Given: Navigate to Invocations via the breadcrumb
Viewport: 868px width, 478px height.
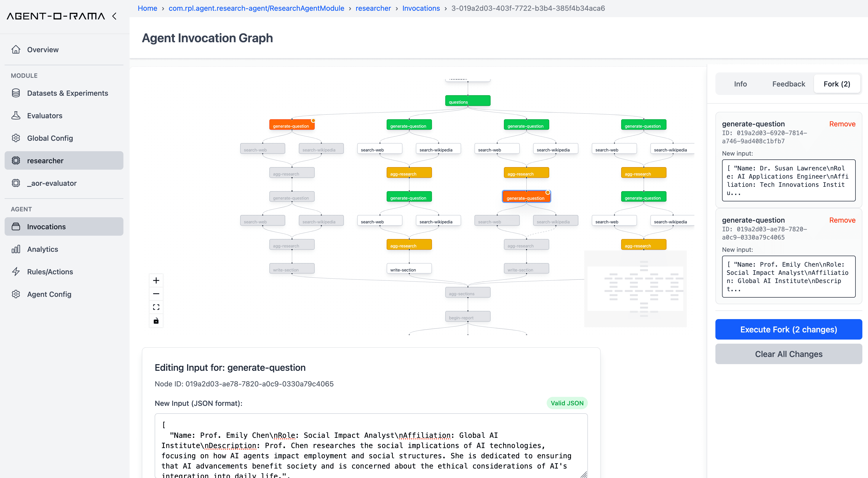Looking at the screenshot, I should pyautogui.click(x=421, y=8).
